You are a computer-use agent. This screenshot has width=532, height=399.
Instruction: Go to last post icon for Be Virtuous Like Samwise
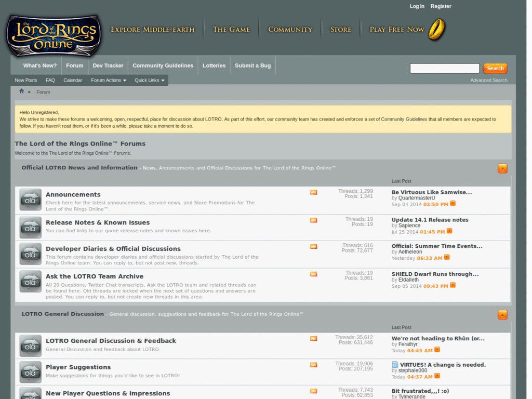point(453,204)
